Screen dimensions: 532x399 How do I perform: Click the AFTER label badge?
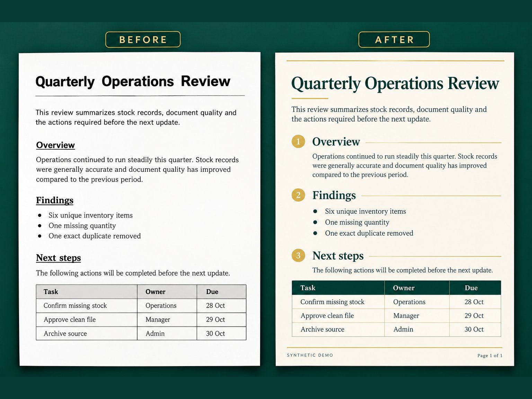(x=394, y=39)
